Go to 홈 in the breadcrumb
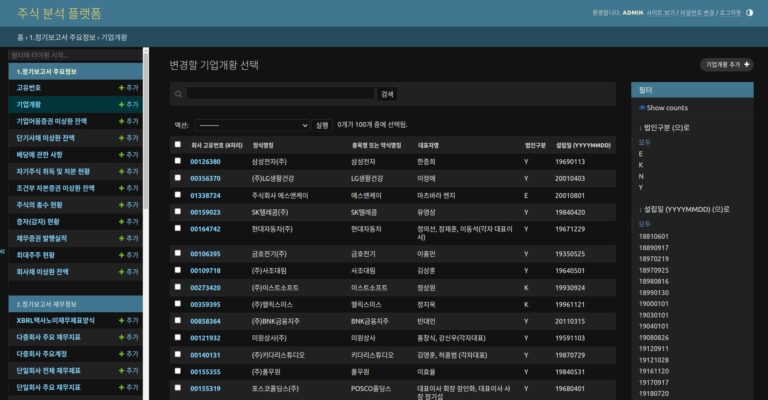This screenshot has width=768, height=400. click(20, 36)
